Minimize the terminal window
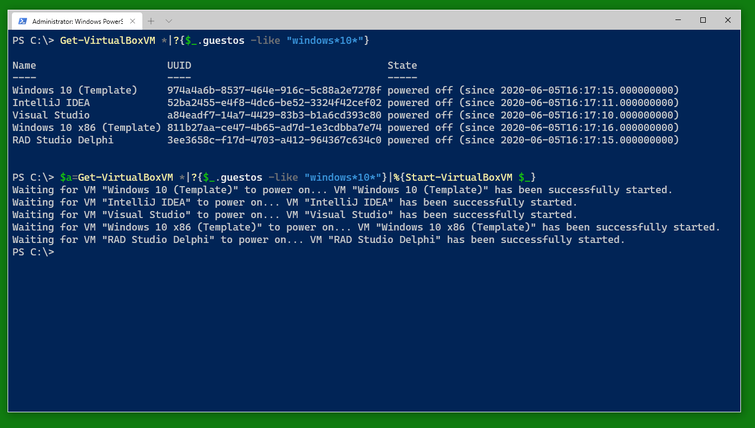755x428 pixels. pyautogui.click(x=678, y=20)
